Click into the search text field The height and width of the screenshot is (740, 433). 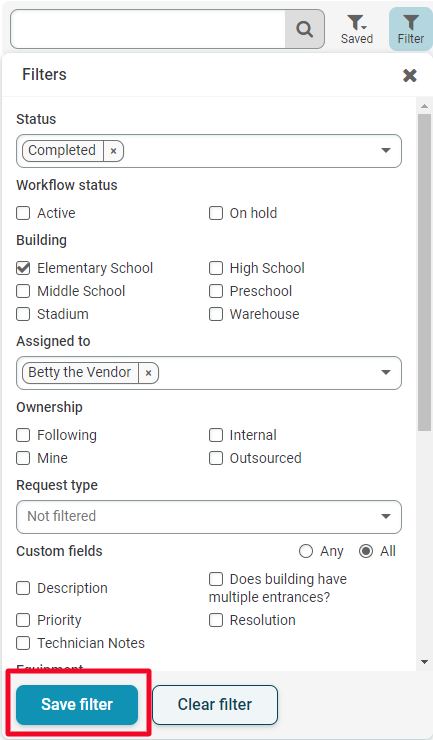[x=148, y=29]
